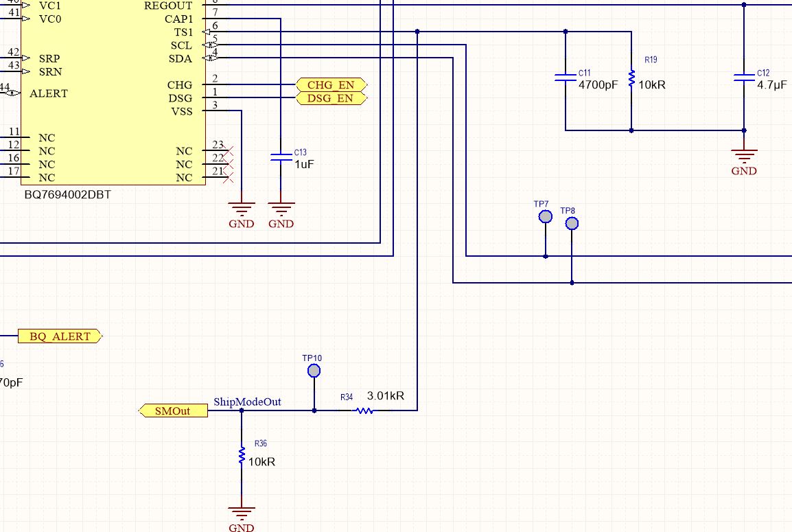Click the CAP1 pin name
This screenshot has height=532, width=792.
pos(179,19)
